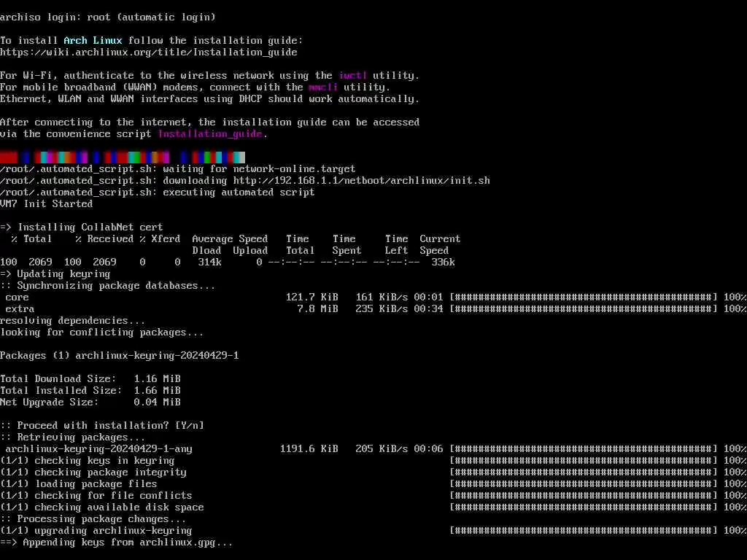The height and width of the screenshot is (560, 747).
Task: Click the 'VM7 Init Started' line
Action: tap(46, 204)
